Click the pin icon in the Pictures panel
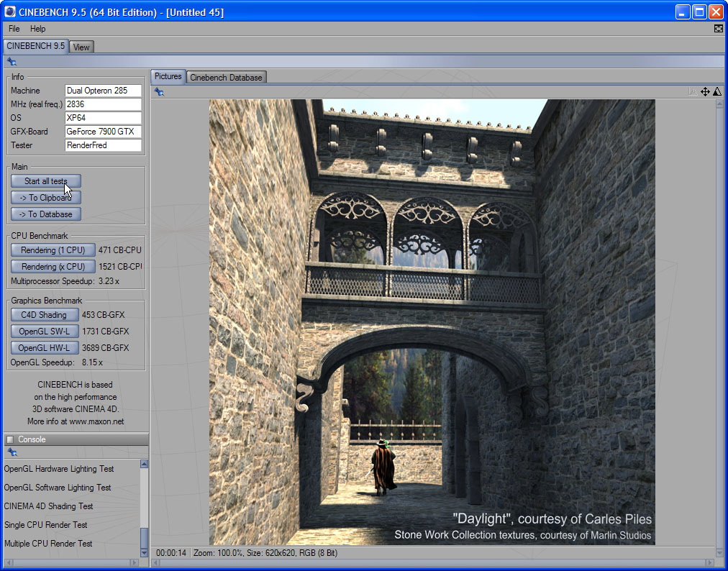The height and width of the screenshot is (571, 728). click(x=159, y=92)
